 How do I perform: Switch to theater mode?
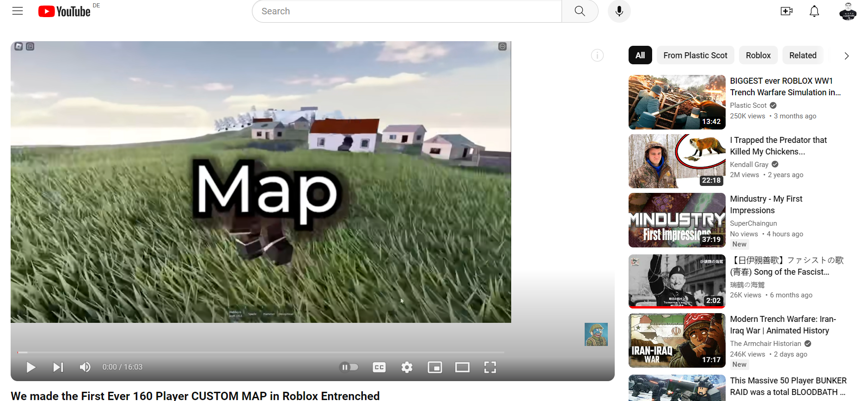tap(462, 367)
